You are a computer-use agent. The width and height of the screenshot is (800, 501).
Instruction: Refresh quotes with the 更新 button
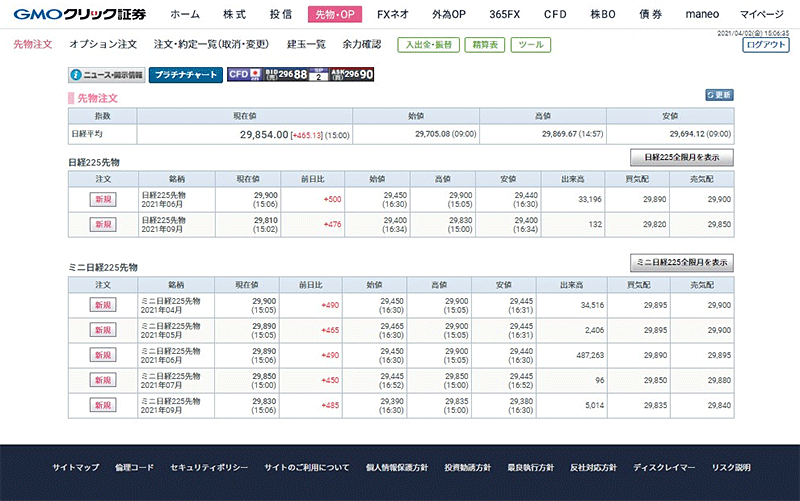[719, 95]
